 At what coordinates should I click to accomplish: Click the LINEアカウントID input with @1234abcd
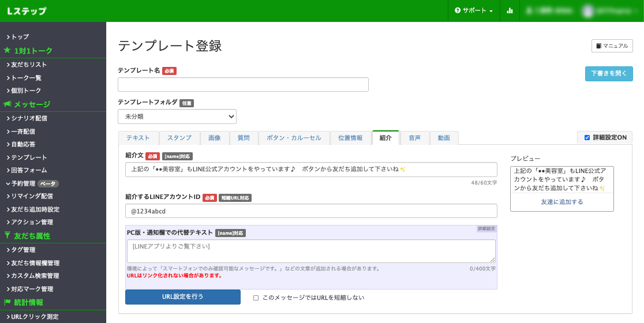311,211
